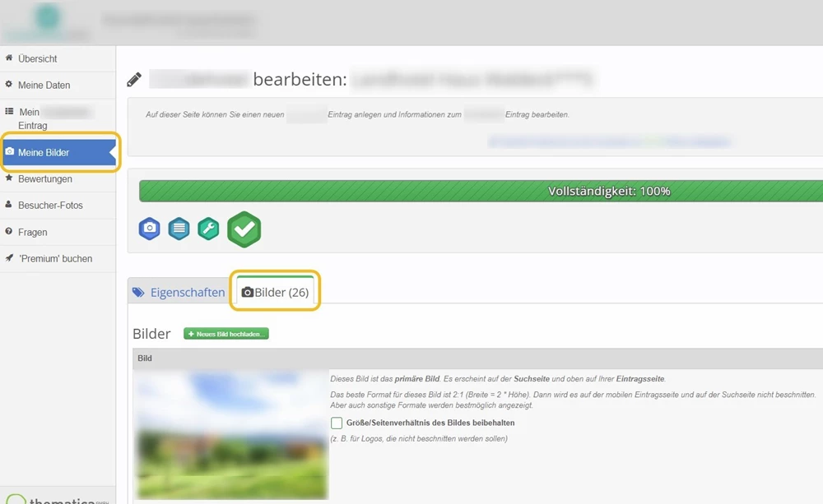Select the camera hexagon status icon
823x504 pixels.
click(x=149, y=229)
